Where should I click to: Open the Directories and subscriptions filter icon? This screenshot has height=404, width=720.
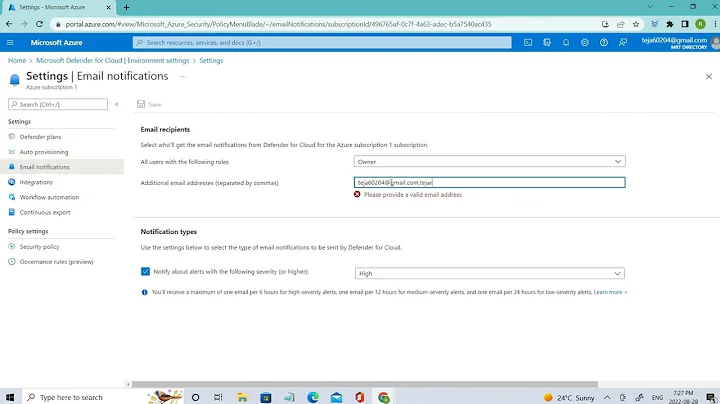(547, 42)
